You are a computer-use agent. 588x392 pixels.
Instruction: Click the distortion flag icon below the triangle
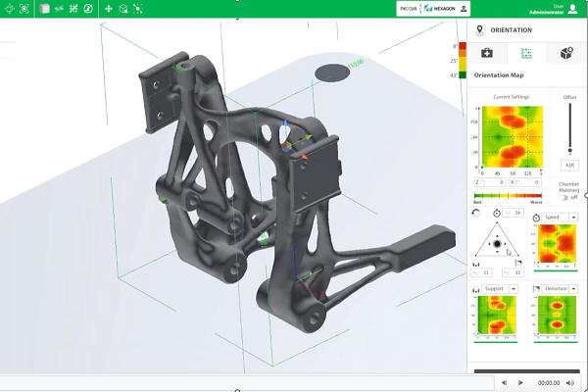tap(518, 263)
